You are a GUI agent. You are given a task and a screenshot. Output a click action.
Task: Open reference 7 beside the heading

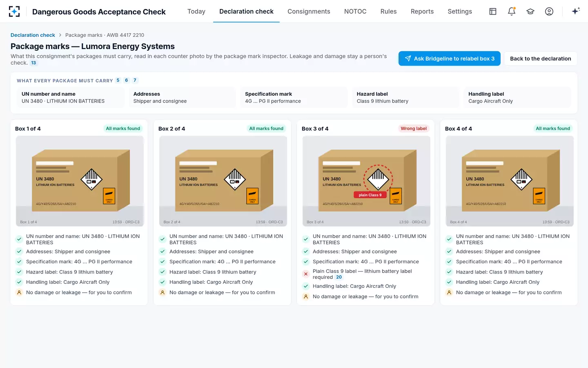135,81
